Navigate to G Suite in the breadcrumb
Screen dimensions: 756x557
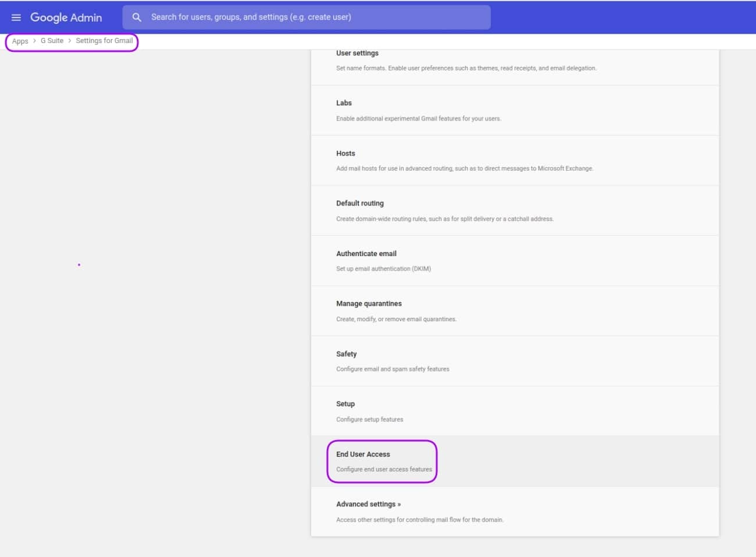(51, 41)
